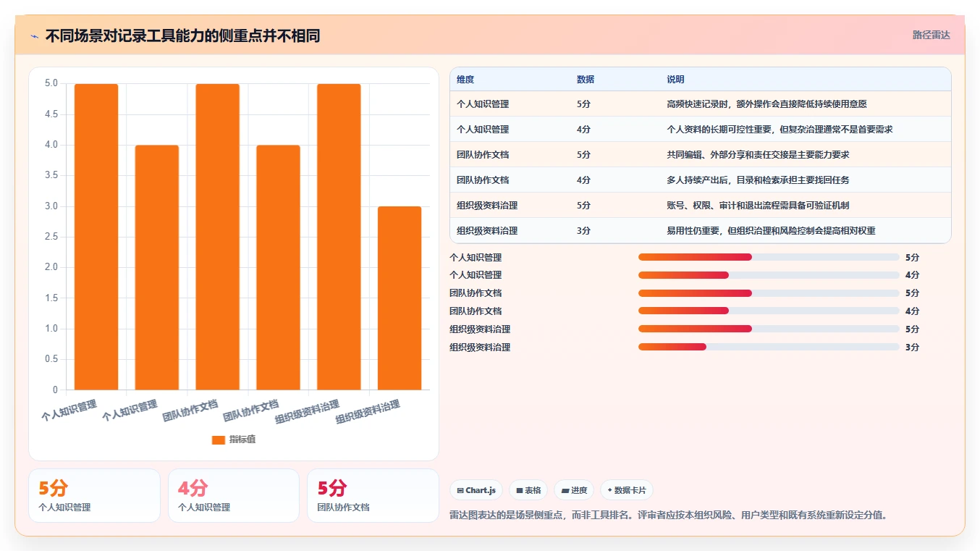Select the 数据卡片 chip
The height and width of the screenshot is (551, 980).
point(627,490)
